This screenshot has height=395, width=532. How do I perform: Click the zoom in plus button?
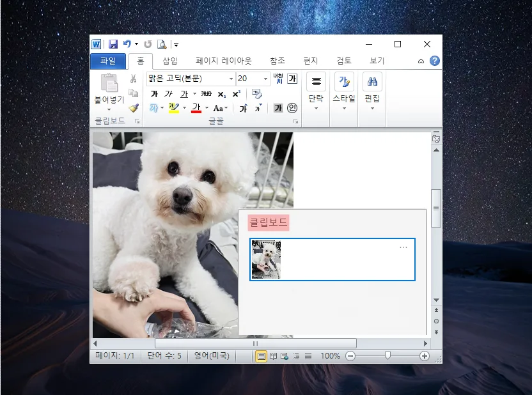424,356
